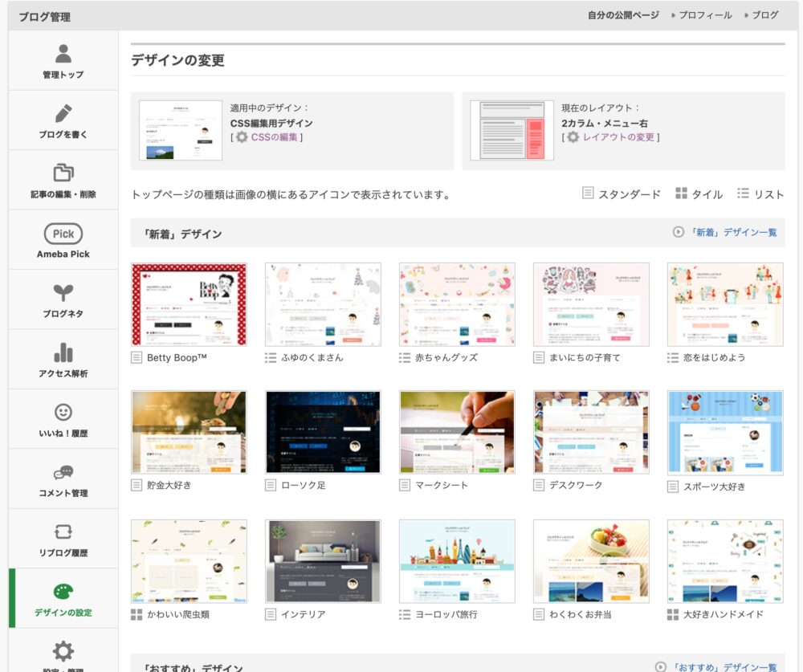Screen dimensions: 803x672
Task: Pick the 貯金大好き design thumbnail
Action: [x=189, y=432]
